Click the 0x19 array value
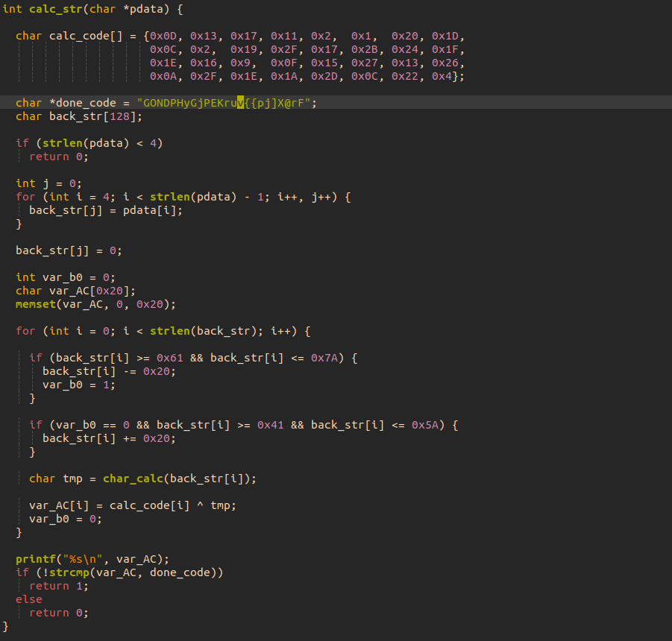 click(243, 50)
